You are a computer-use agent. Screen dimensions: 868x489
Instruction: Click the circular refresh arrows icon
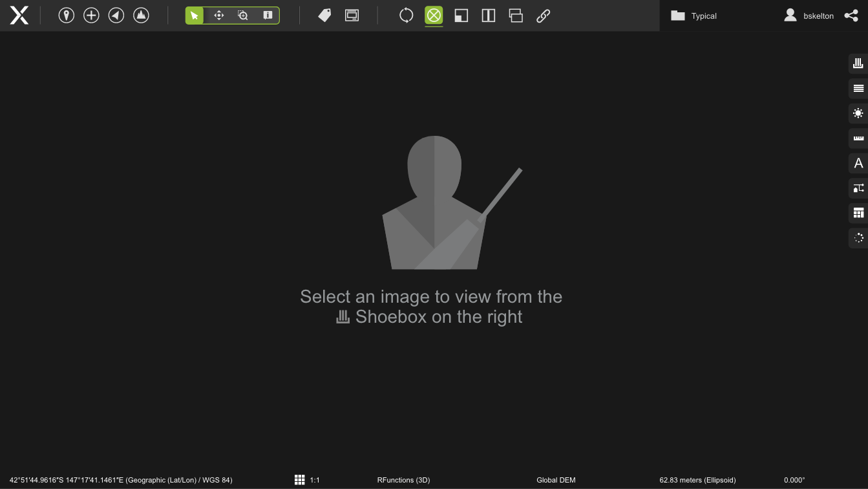[x=406, y=16]
